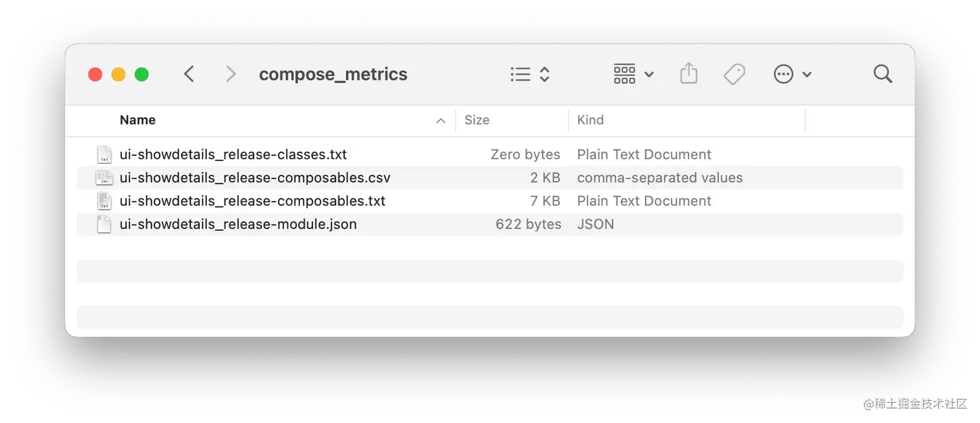The width and height of the screenshot is (980, 423).
Task: Click the Kind column header
Action: [590, 119]
